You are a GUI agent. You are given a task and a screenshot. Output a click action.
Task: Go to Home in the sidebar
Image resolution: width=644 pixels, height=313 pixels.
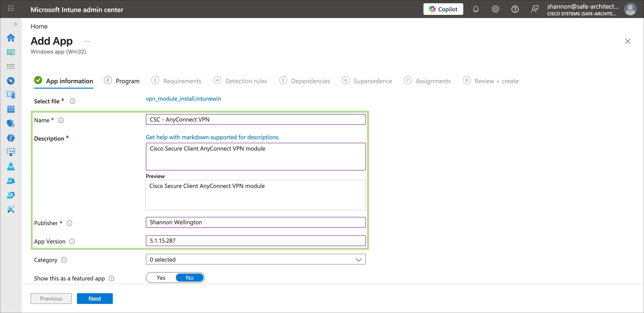[11, 38]
